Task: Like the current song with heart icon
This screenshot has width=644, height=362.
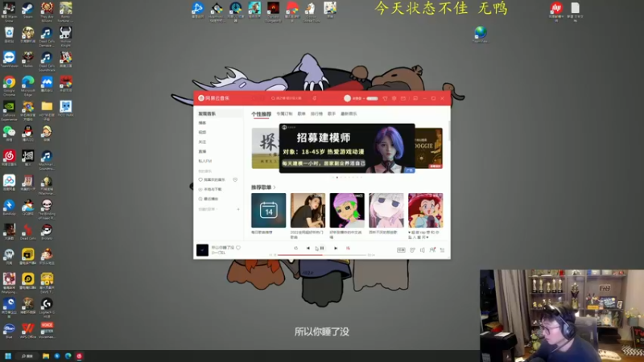Action: (x=238, y=248)
